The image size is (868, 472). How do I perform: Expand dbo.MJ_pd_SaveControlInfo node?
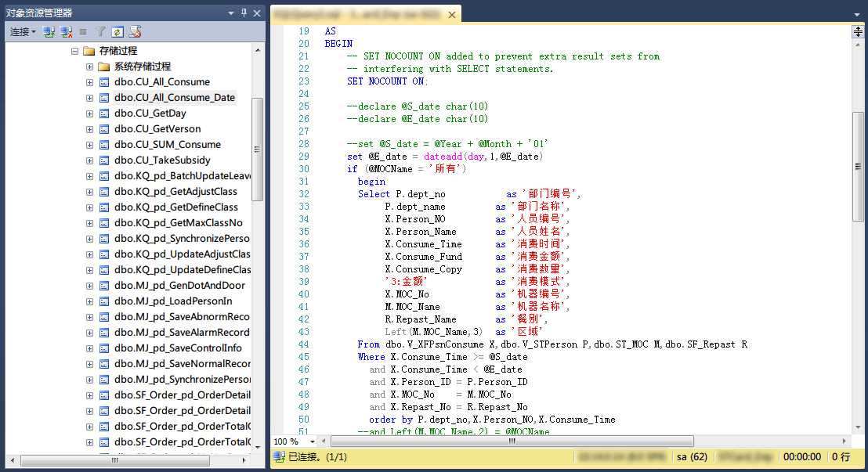click(x=89, y=348)
